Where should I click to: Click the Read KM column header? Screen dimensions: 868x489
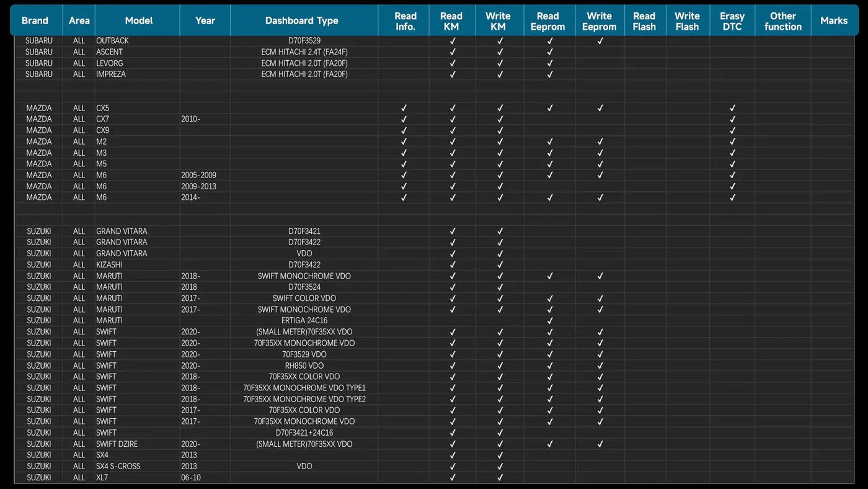pyautogui.click(x=451, y=21)
